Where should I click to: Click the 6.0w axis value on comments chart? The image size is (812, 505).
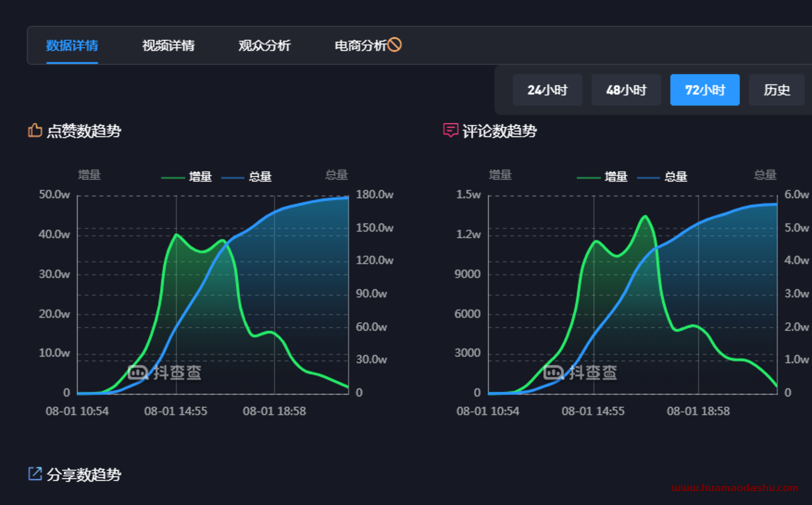[797, 195]
